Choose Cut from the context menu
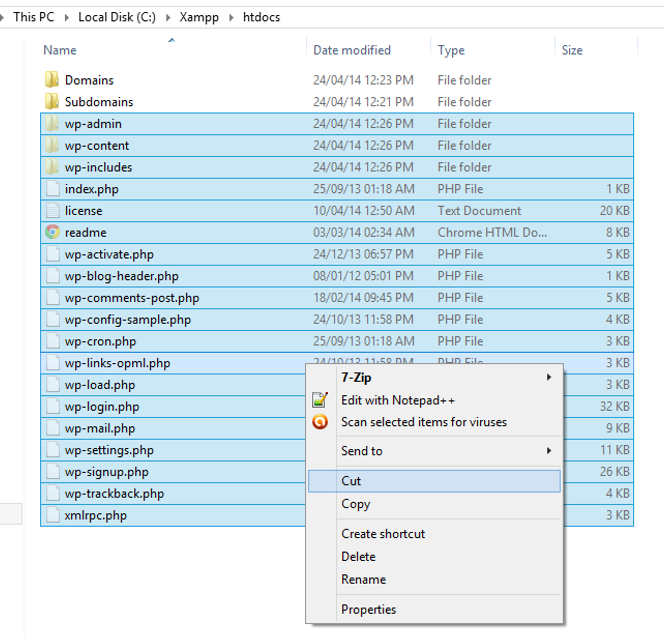The width and height of the screenshot is (664, 638). pyautogui.click(x=434, y=481)
